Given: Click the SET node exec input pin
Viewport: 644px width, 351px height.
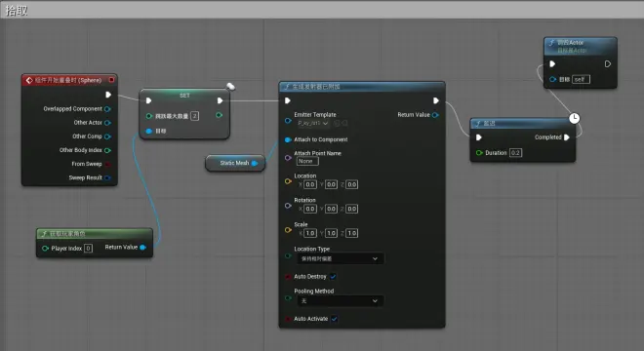Looking at the screenshot, I should (148, 100).
